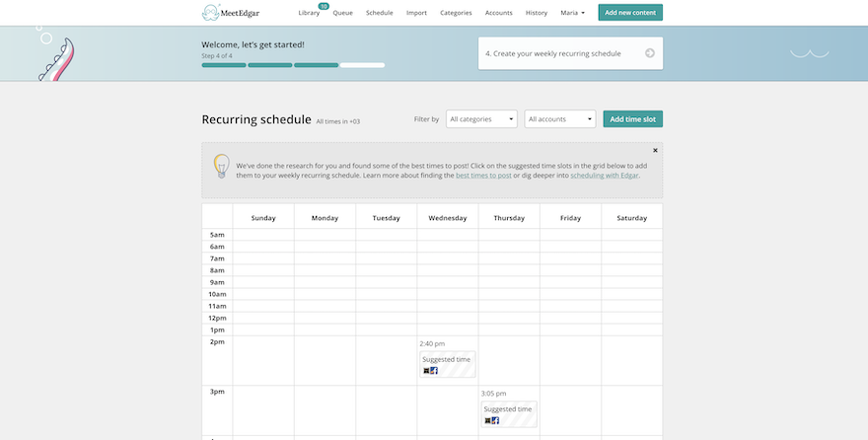Image resolution: width=868 pixels, height=440 pixels.
Task: Click the onboarding step progress bar
Action: 293,65
